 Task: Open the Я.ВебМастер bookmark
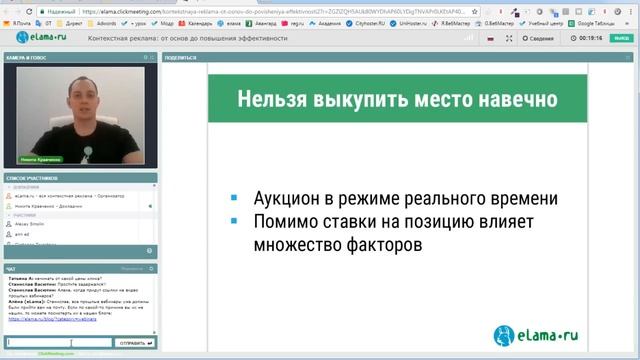[451, 24]
